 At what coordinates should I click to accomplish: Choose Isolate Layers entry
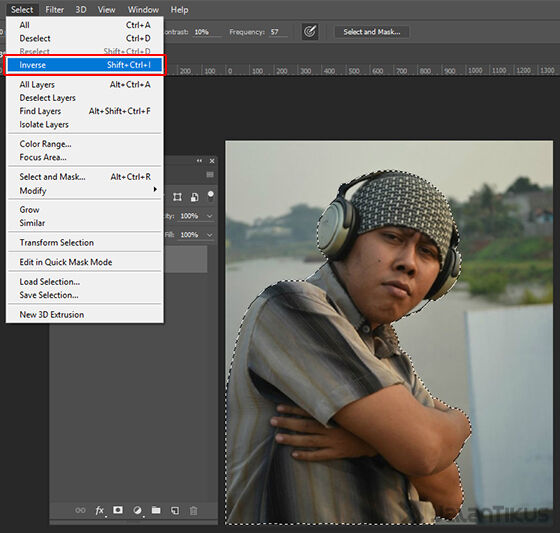click(85, 124)
